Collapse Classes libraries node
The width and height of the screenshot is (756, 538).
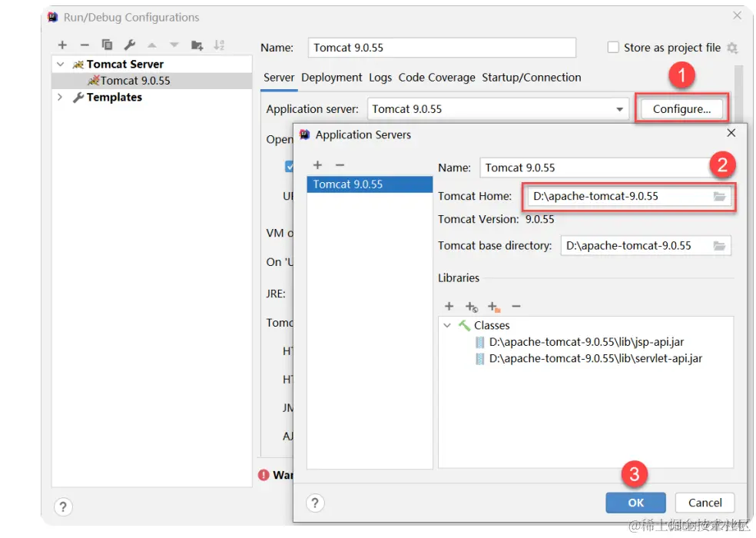[x=447, y=325]
